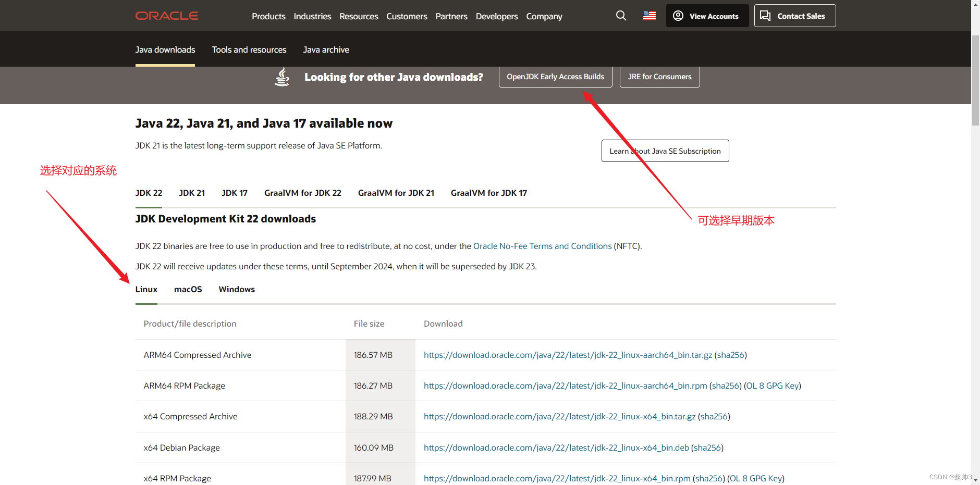The image size is (980, 485).
Task: Open the Company menu
Action: point(544,16)
